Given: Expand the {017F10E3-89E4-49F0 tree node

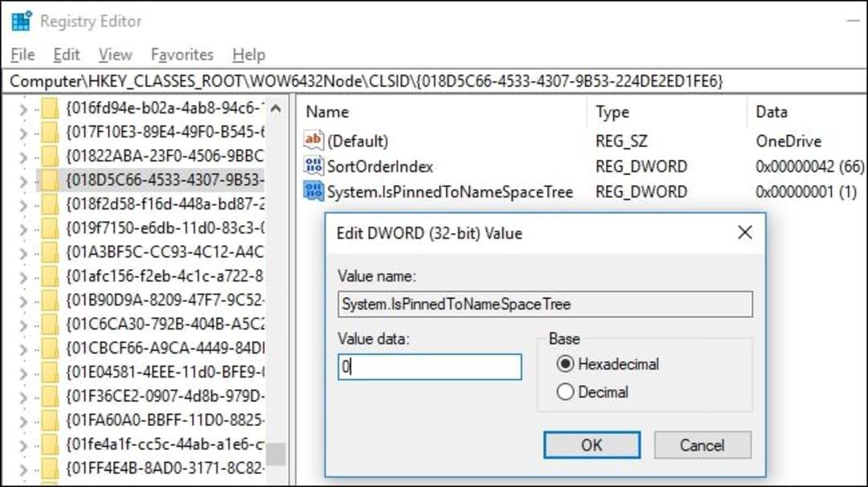Looking at the screenshot, I should [23, 133].
